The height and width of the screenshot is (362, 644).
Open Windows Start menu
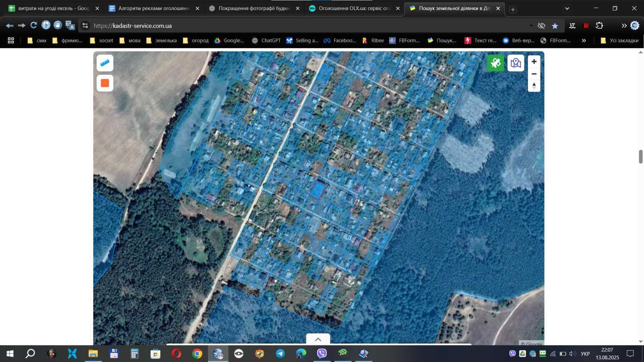[10, 354]
